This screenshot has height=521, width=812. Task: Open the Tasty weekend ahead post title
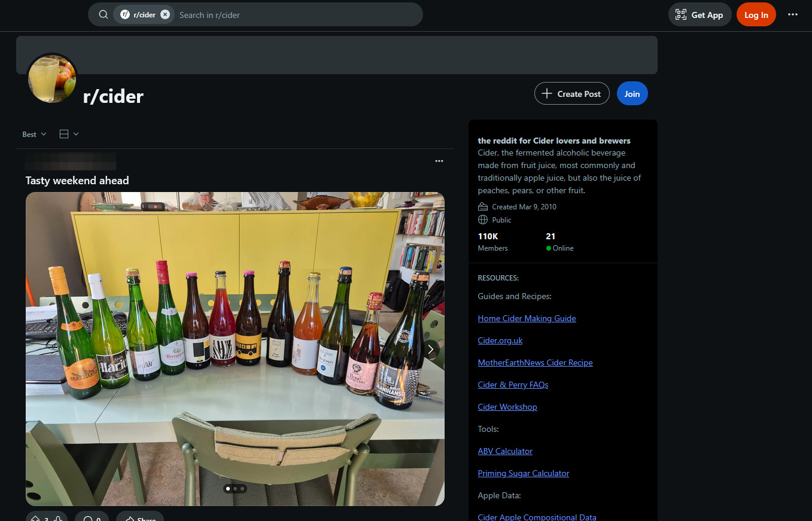[x=77, y=180]
